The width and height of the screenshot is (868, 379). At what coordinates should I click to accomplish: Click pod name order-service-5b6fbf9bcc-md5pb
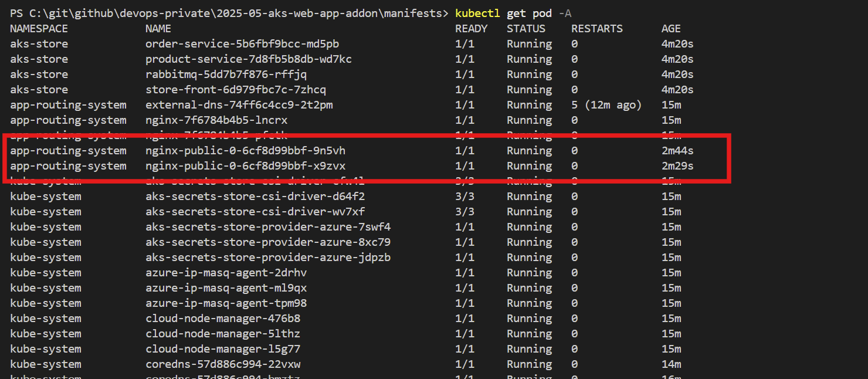click(242, 44)
